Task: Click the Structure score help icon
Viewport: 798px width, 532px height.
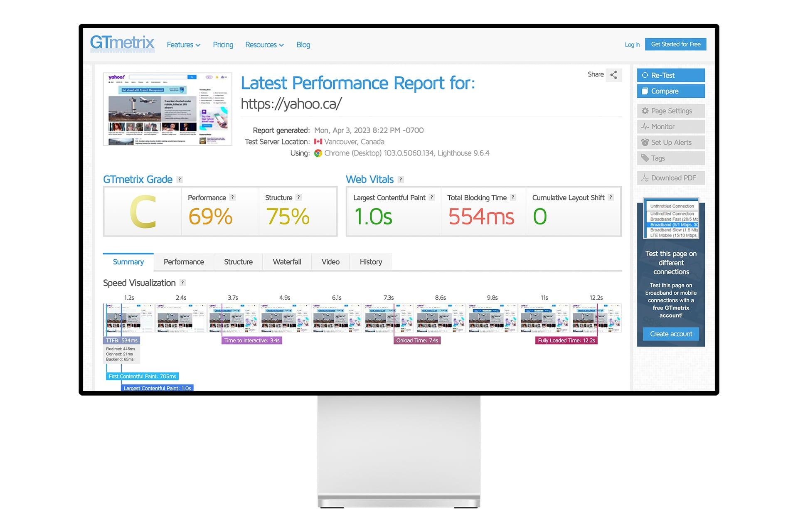Action: (298, 197)
